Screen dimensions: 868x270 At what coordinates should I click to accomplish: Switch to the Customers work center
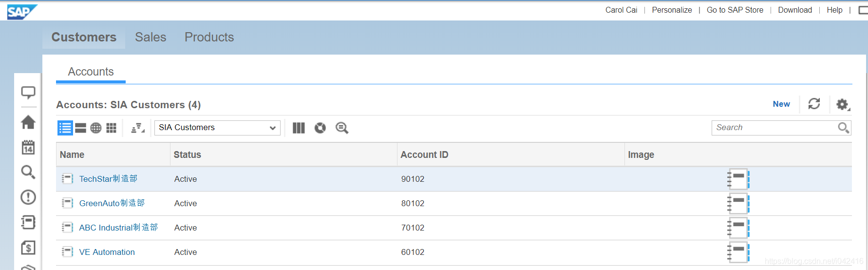[x=84, y=38]
